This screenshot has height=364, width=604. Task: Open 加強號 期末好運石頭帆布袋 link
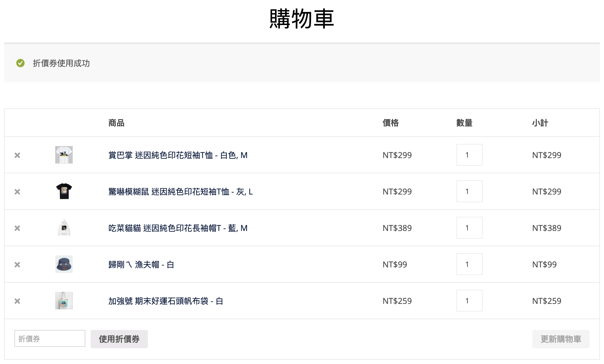pos(166,301)
